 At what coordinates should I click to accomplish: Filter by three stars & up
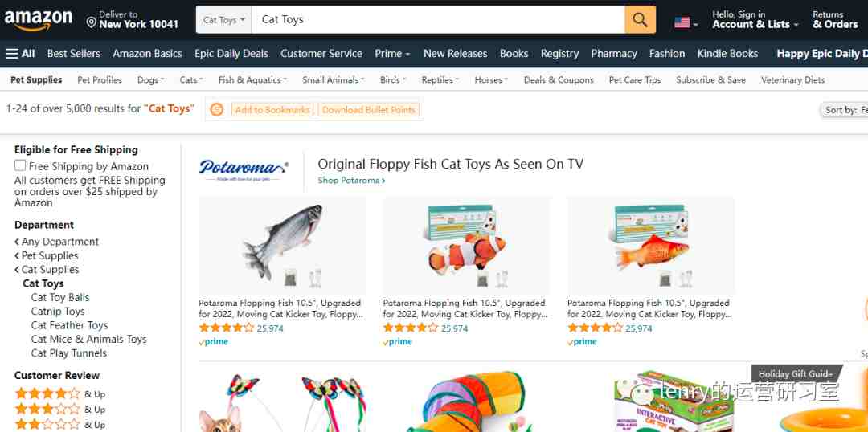[59, 410]
